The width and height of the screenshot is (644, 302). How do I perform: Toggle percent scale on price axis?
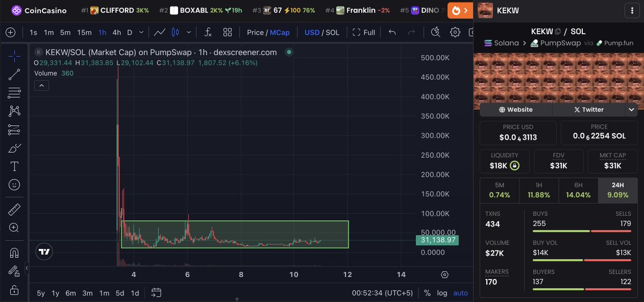tap(427, 293)
